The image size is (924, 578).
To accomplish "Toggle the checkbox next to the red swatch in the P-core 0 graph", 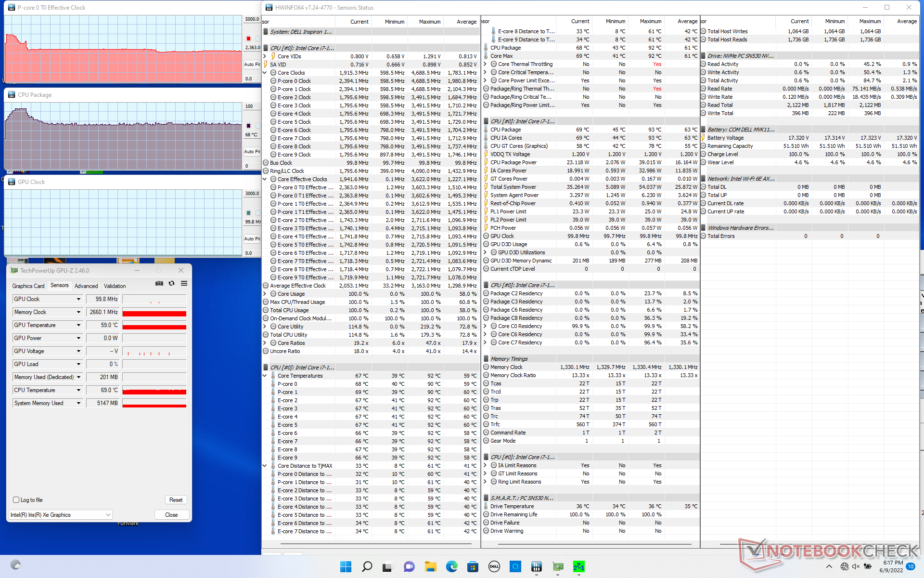I will [258, 39].
